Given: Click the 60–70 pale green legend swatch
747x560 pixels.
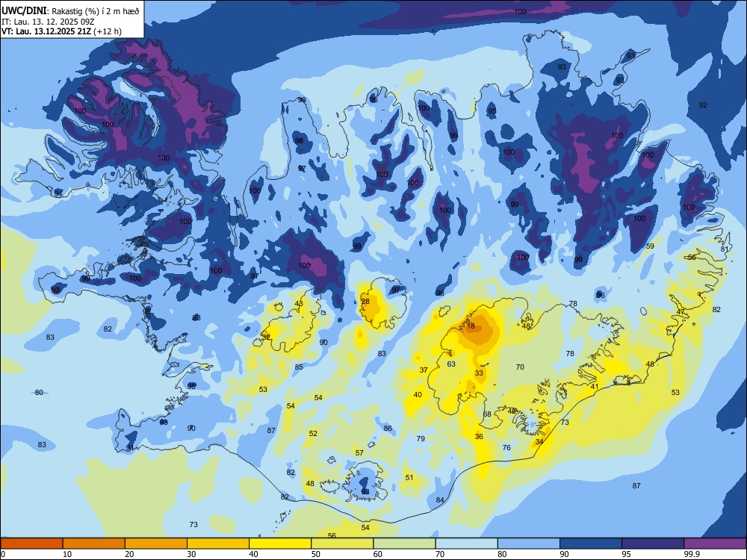Looking at the screenshot, I should coord(404,544).
